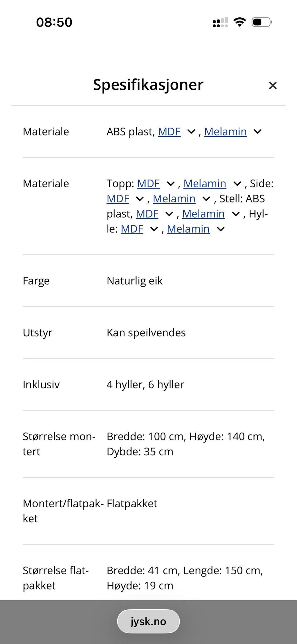Screen dimensions: 297x644
Task: Expand the Melamin chevron in the Stell row
Action: click(x=236, y=214)
